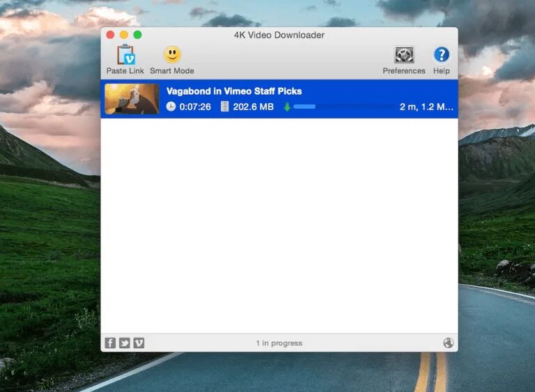Click the 202.6 MB size text
Image resolution: width=535 pixels, height=392 pixels.
click(x=253, y=107)
